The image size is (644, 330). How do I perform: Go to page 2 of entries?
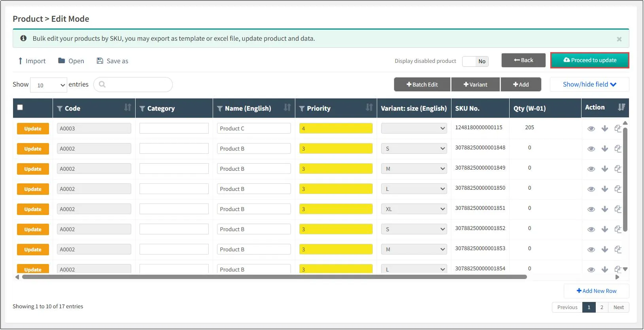(x=602, y=307)
